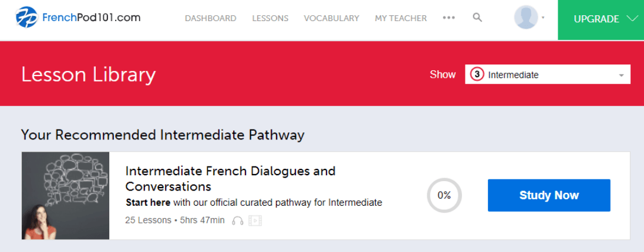Click the user profile avatar
Screen dimensions: 644x252
[x=526, y=17]
